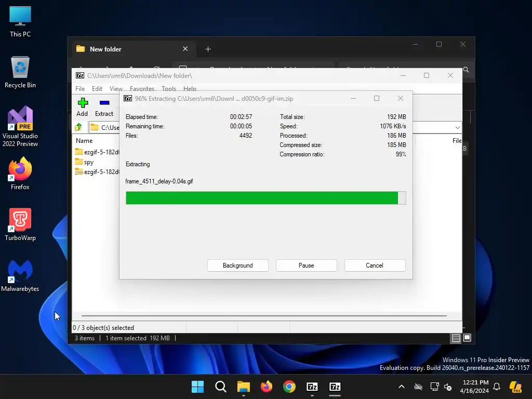Click the cloud sync tray icon
Image resolution: width=532 pixels, height=399 pixels.
[418, 387]
